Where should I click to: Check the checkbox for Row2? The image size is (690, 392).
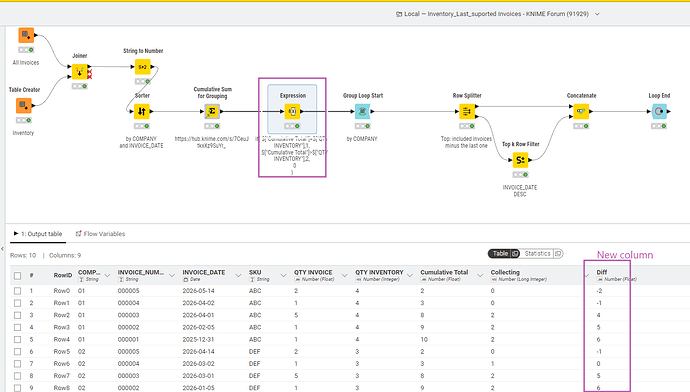coord(18,315)
